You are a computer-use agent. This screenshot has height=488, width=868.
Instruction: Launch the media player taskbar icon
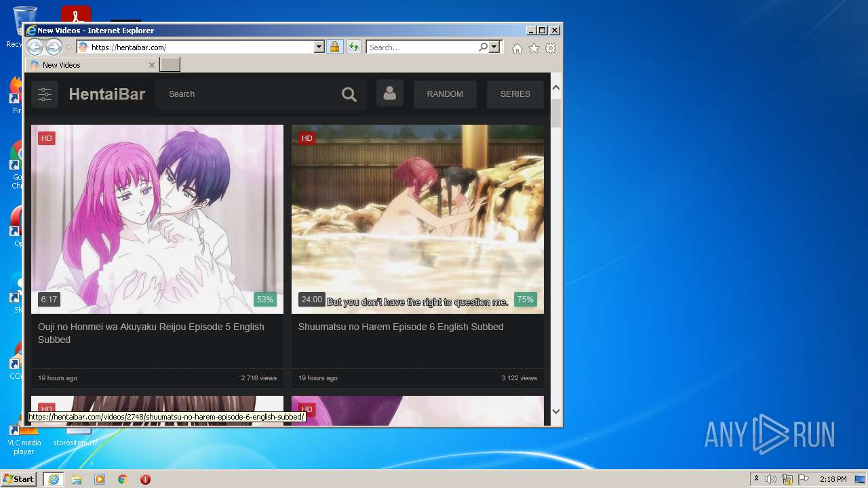pyautogui.click(x=100, y=479)
